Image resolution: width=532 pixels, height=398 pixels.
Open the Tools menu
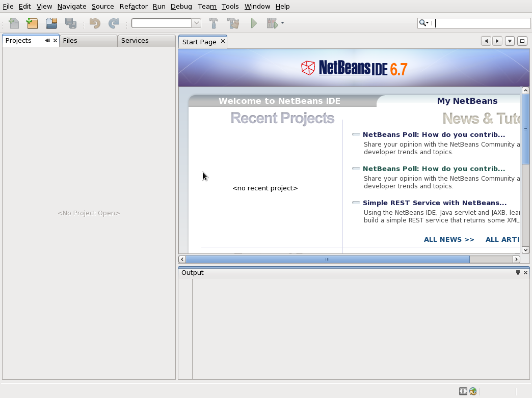click(x=230, y=7)
